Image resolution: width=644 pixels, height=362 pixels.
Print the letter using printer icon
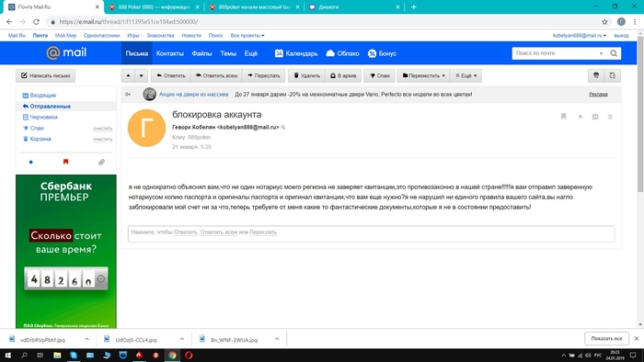coord(596,75)
